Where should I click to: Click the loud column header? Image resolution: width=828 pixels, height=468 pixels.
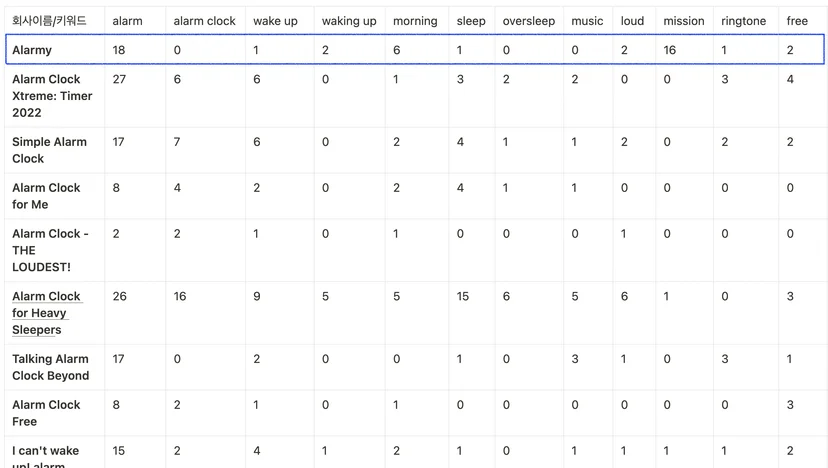[634, 21]
